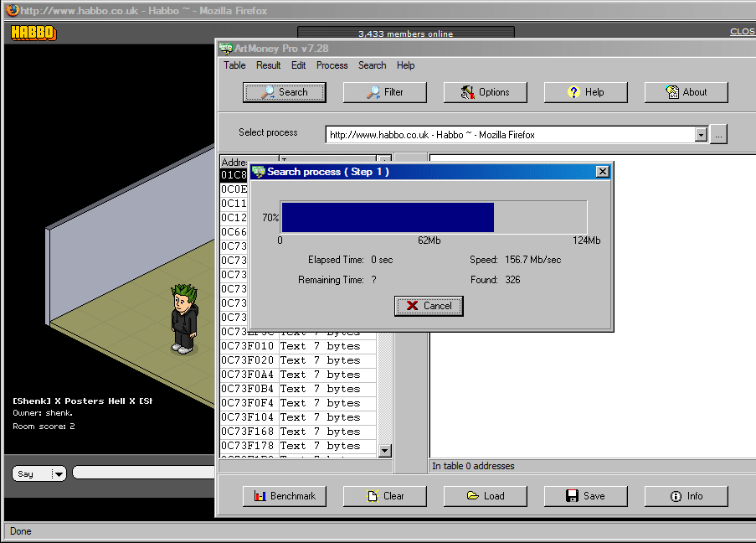This screenshot has height=543, width=756.
Task: Click the Info button
Action: (x=686, y=496)
